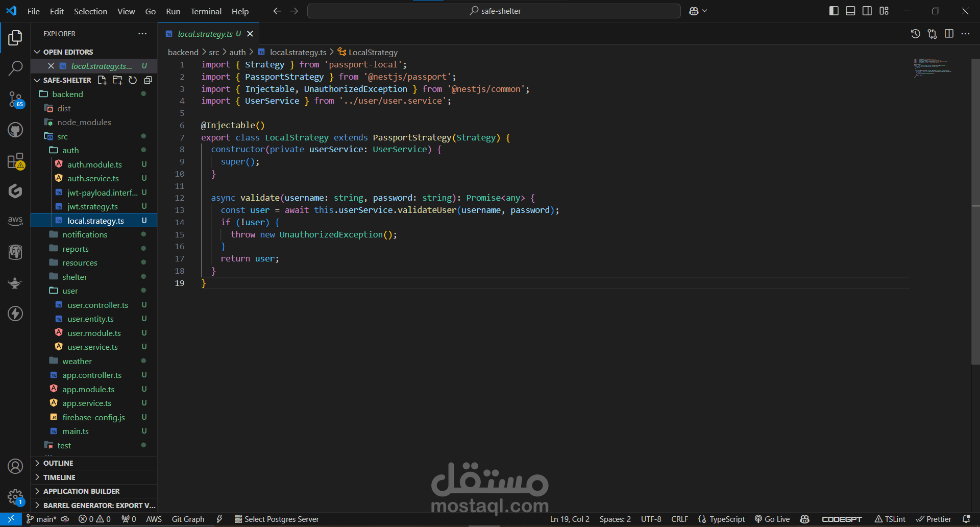Viewport: 980px width, 527px height.
Task: Collapse all folders in explorer
Action: (148, 80)
